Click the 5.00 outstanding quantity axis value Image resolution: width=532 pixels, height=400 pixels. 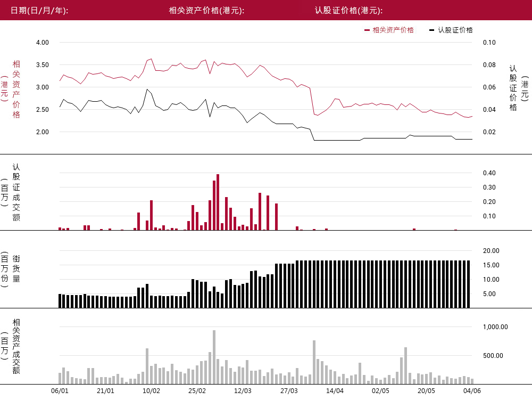point(489,294)
